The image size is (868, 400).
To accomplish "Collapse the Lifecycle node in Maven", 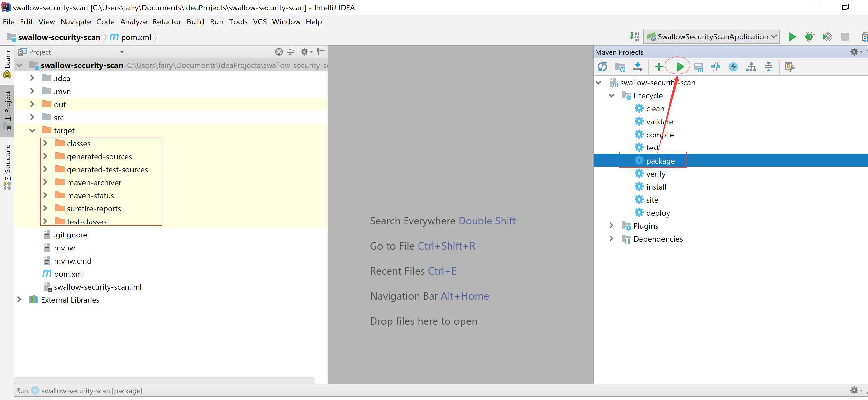I will (x=611, y=96).
